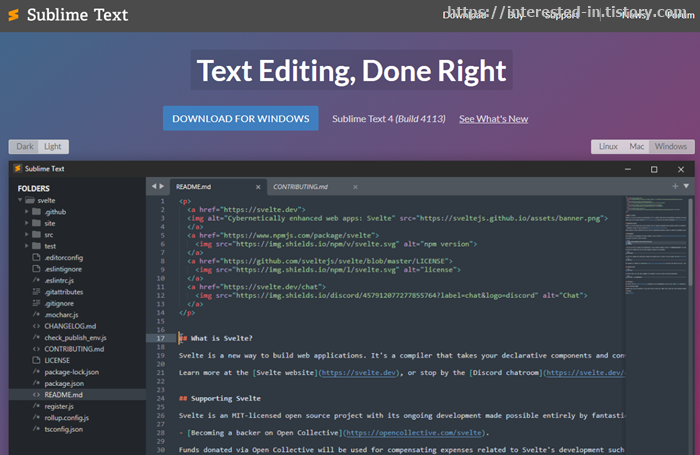Expand the site folder
The width and height of the screenshot is (700, 455).
click(x=26, y=223)
